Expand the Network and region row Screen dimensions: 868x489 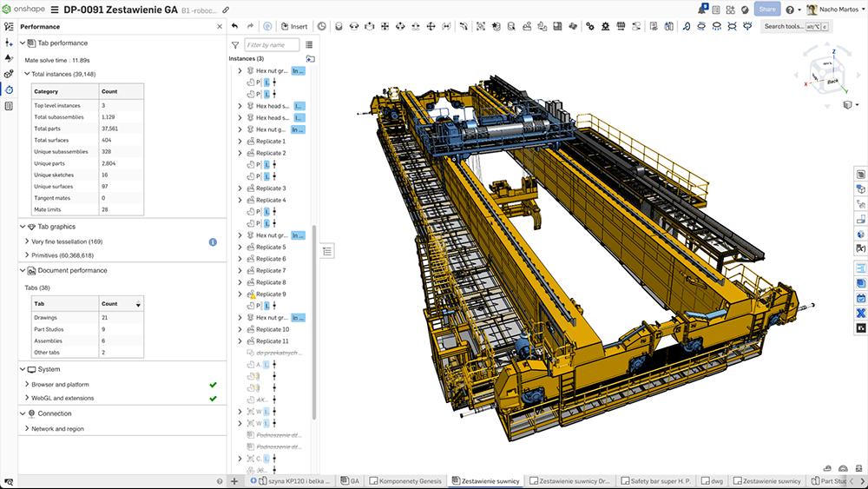(26, 429)
